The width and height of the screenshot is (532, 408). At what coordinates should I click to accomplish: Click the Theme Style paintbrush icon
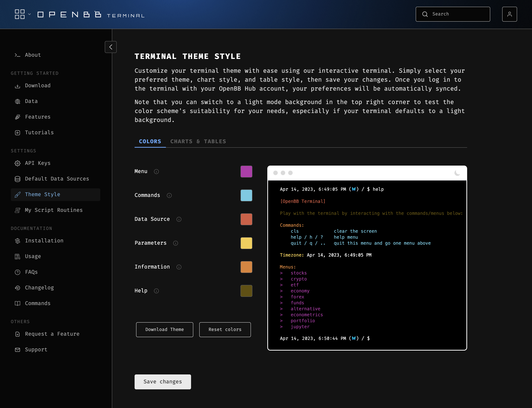[18, 194]
